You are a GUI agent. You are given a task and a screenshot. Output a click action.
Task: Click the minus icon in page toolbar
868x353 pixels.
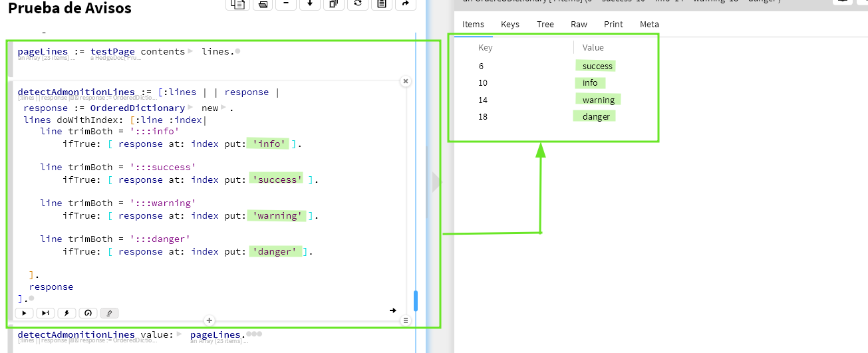coord(286,4)
